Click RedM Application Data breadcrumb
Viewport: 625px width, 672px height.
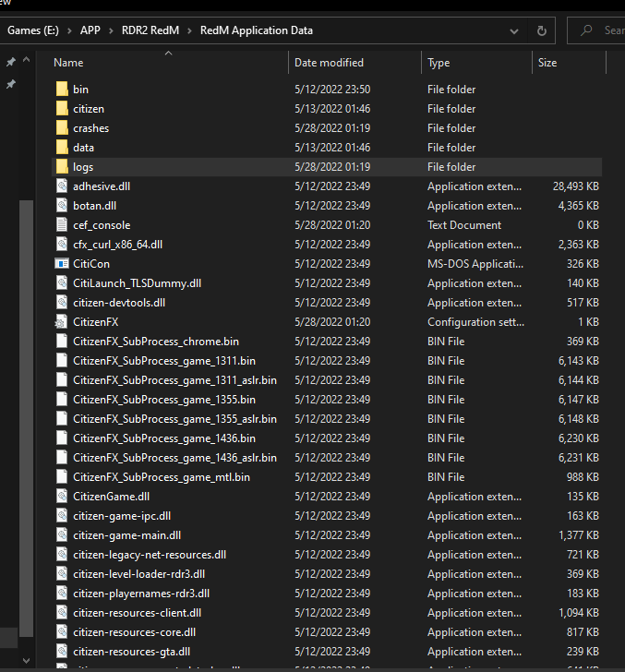coord(257,30)
